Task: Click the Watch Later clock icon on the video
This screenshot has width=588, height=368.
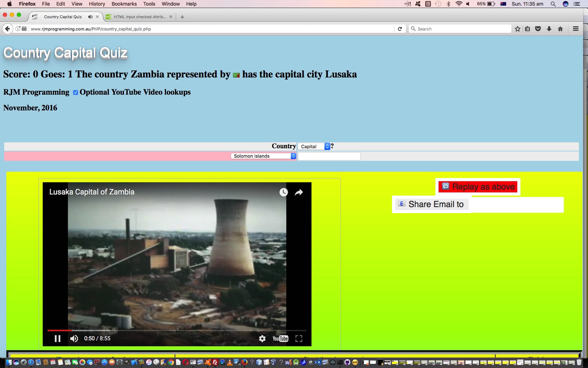Action: [x=283, y=192]
